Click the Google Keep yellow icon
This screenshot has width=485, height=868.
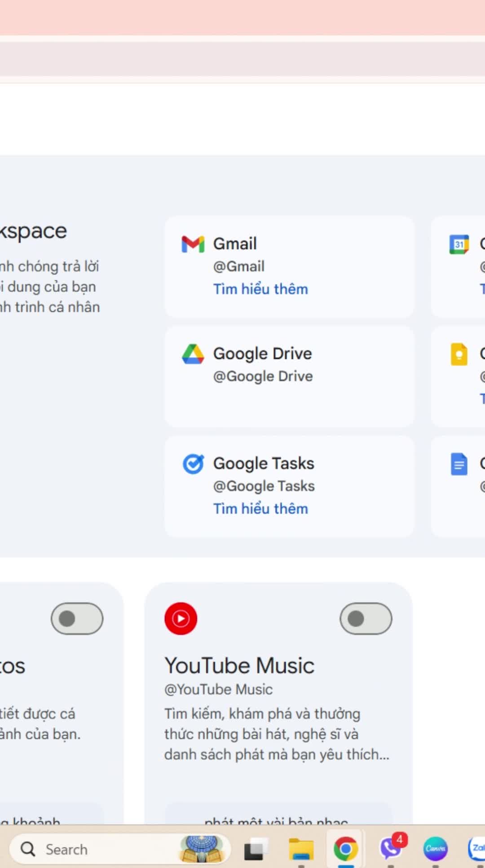(x=459, y=354)
